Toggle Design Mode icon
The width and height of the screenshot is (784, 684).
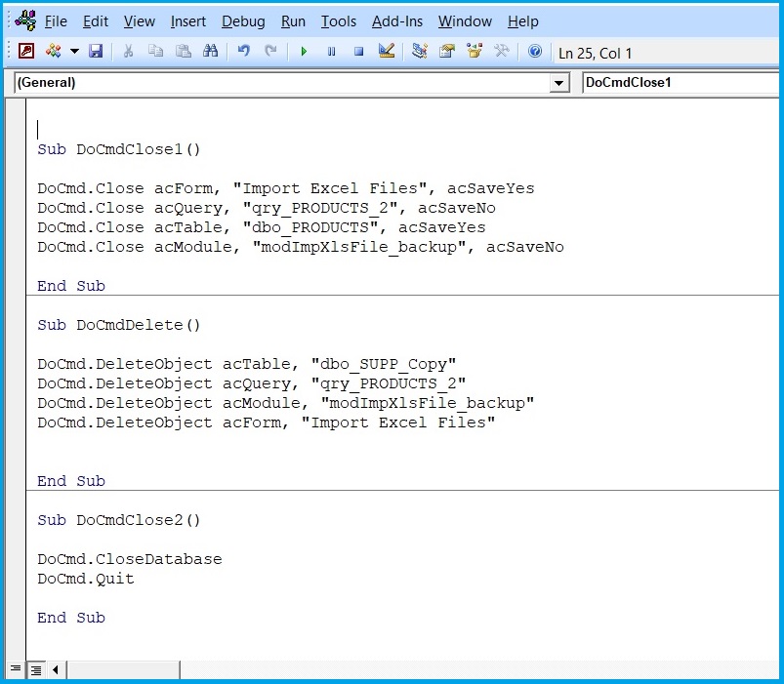[x=386, y=52]
